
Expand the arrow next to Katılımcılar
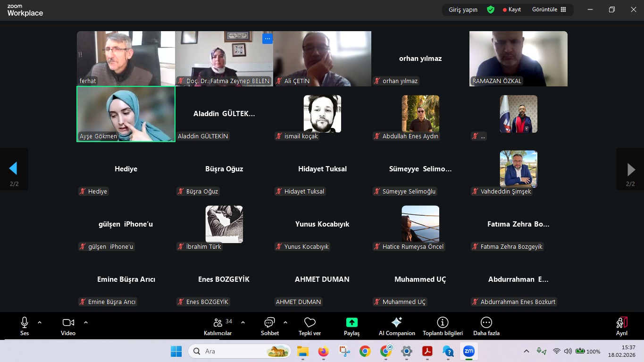pyautogui.click(x=243, y=322)
